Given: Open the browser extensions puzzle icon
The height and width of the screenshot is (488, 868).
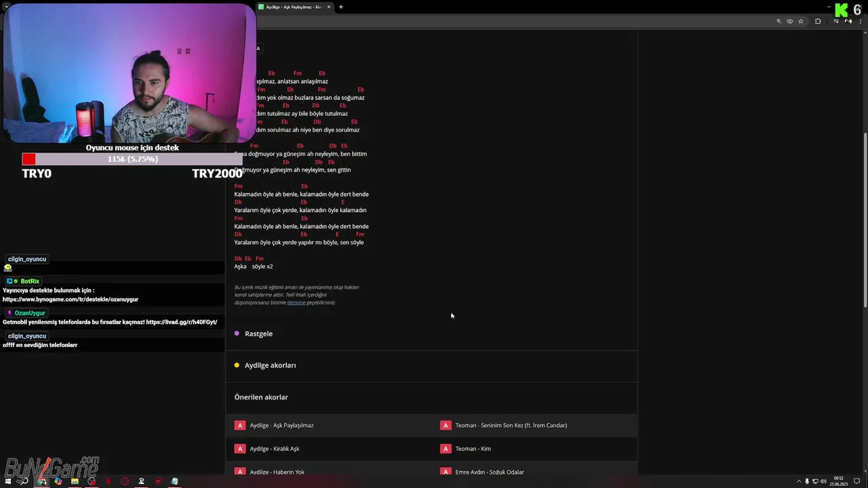Looking at the screenshot, I should [x=818, y=21].
